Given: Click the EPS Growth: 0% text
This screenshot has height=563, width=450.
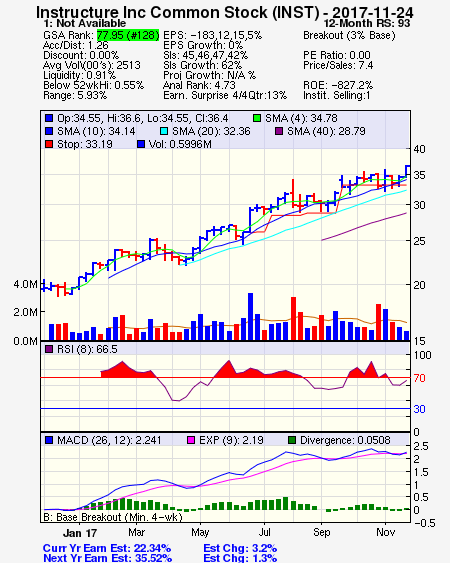Looking at the screenshot, I should [x=203, y=45].
